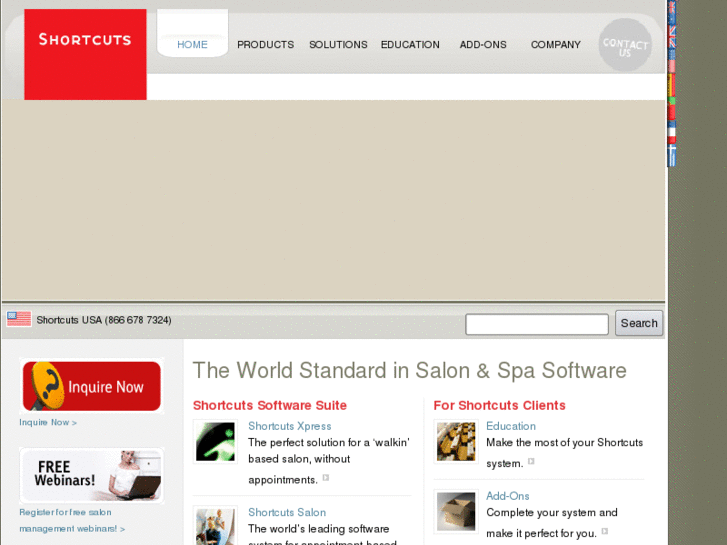Click the text 'The world's leading software'
Viewport: 727px width, 545px height.
tap(319, 529)
